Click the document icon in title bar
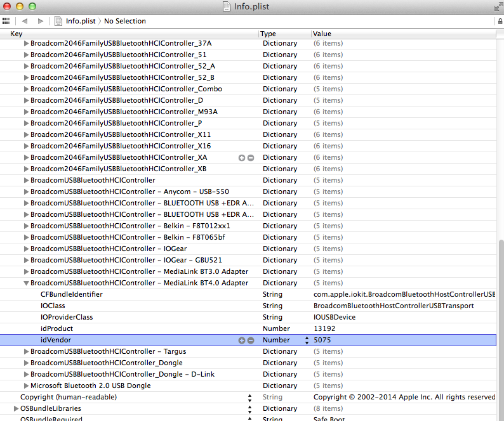This screenshot has height=421, width=504. [x=226, y=6]
